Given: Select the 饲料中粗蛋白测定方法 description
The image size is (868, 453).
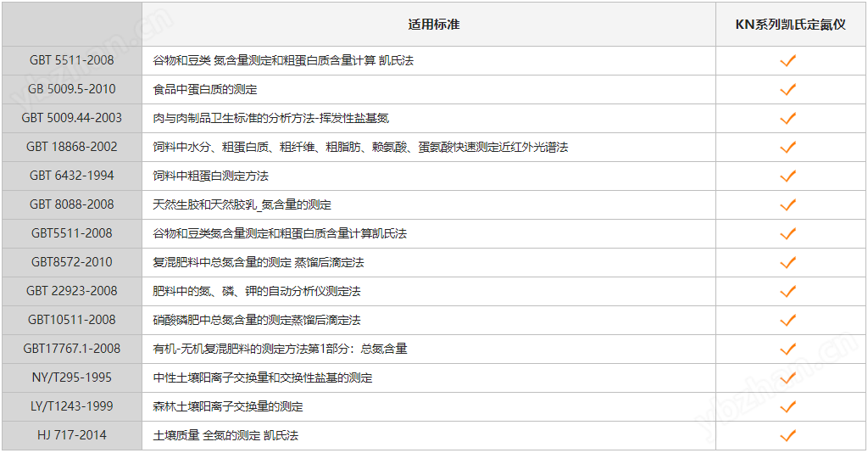Looking at the screenshot, I should click(x=210, y=176).
